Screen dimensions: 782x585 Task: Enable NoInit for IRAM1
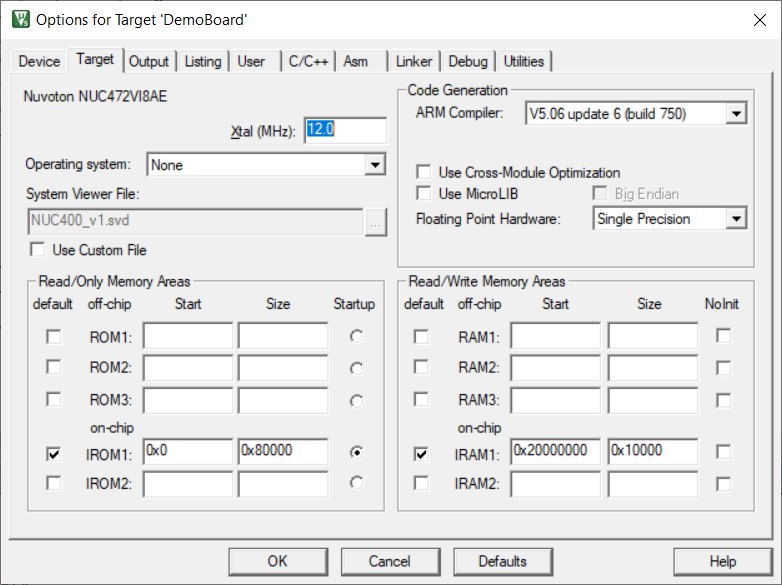(x=723, y=452)
